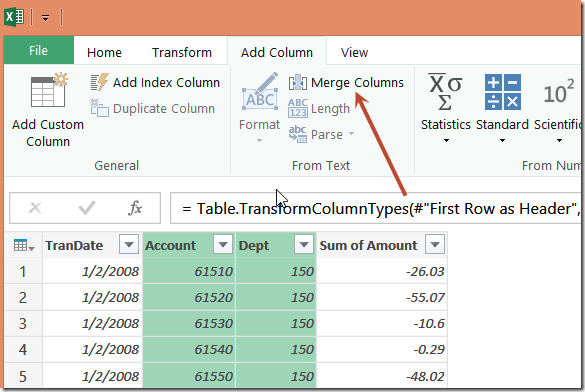Click the fx function icon
The image size is (585, 392).
tap(135, 208)
